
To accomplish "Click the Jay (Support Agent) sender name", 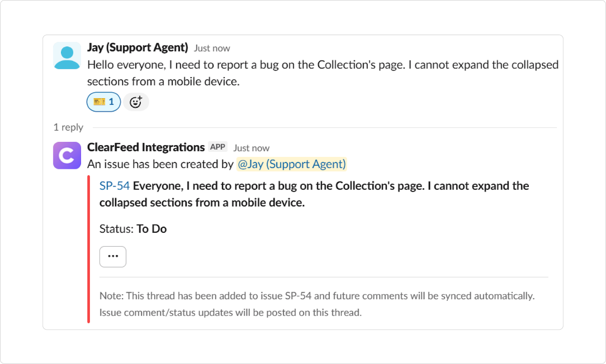I will tap(137, 47).
